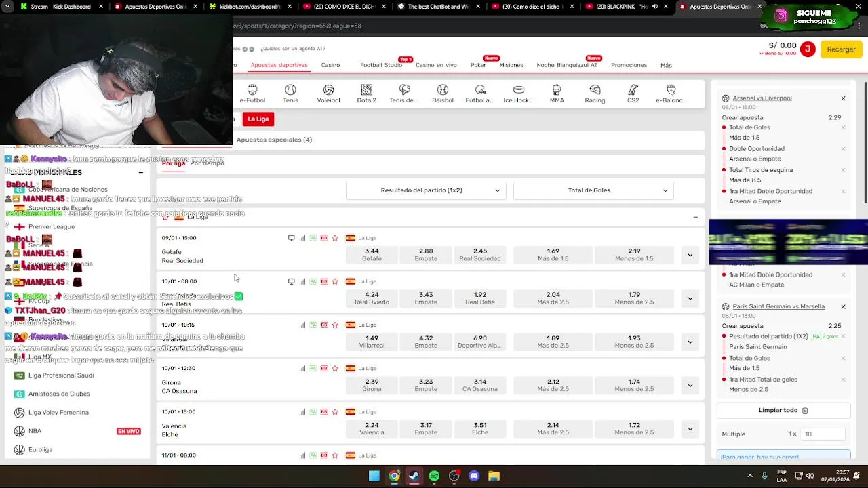The height and width of the screenshot is (488, 868).
Task: Toggle Real Betis win odds 1.92
Action: coord(480,298)
